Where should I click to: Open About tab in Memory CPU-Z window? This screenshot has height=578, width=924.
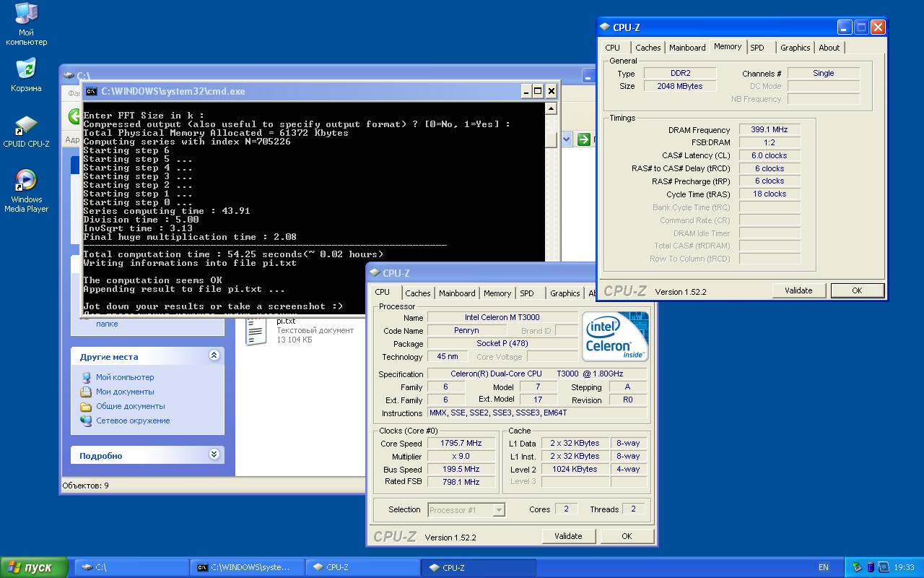click(829, 48)
